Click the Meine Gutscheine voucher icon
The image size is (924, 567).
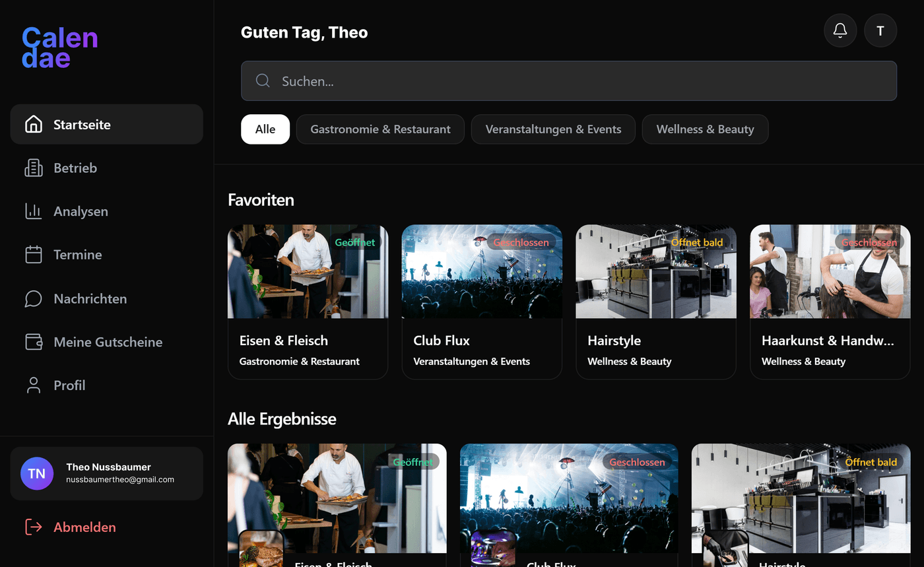click(33, 342)
